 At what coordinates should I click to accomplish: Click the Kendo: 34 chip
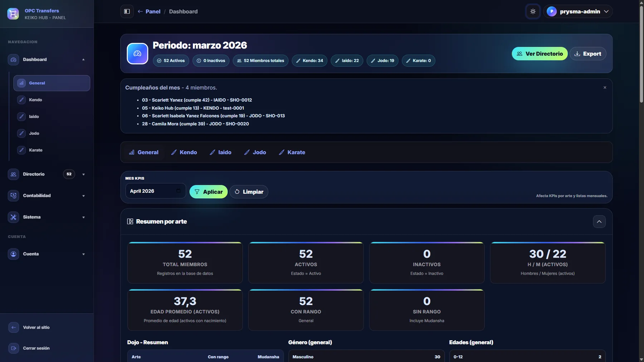click(x=309, y=61)
